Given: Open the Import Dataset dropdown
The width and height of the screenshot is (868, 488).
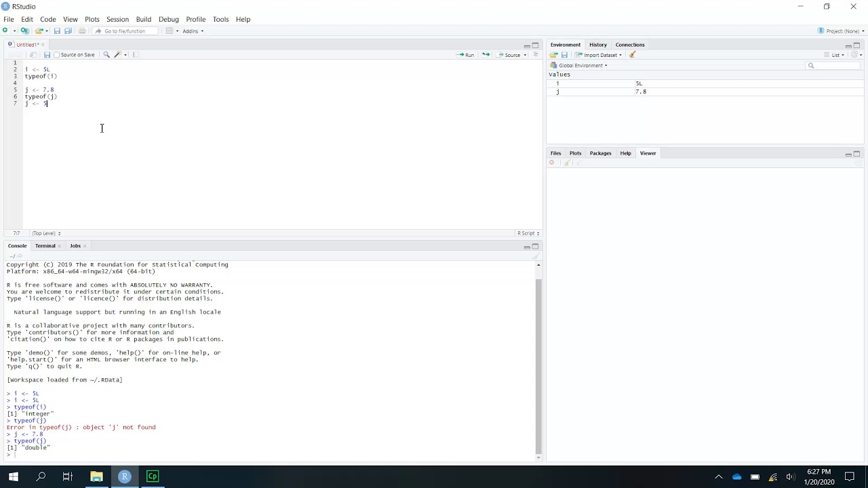Looking at the screenshot, I should click(x=599, y=55).
